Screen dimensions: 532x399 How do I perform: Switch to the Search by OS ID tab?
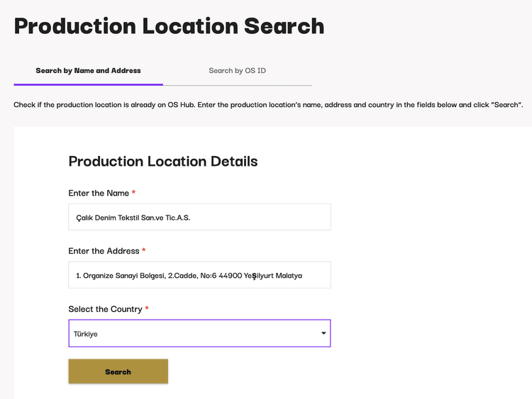click(x=237, y=71)
